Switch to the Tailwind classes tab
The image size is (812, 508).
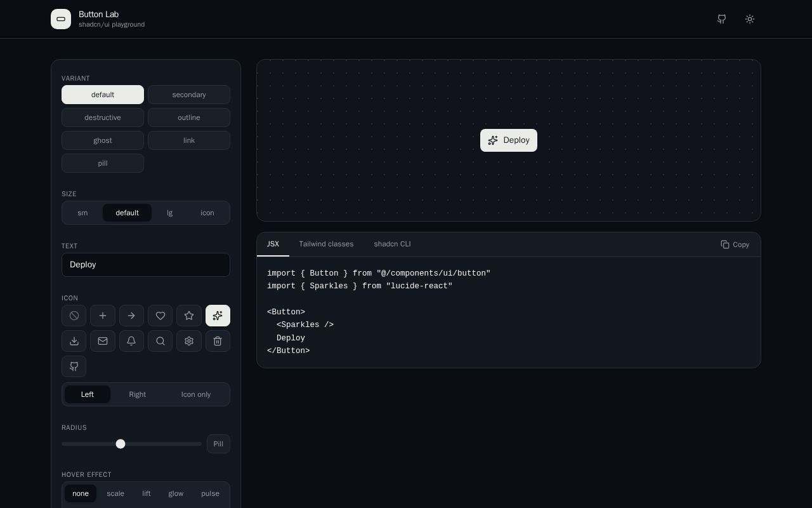click(326, 244)
